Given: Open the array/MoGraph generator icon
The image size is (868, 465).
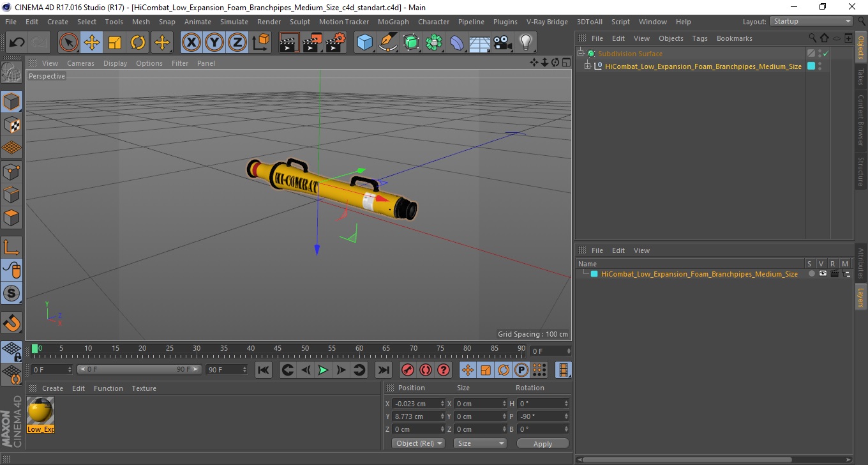Looking at the screenshot, I should (x=434, y=43).
